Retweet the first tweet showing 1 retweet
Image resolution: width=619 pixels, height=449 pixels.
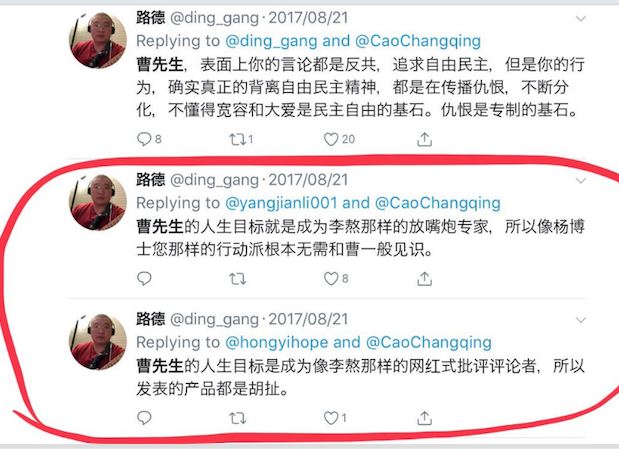point(238,139)
